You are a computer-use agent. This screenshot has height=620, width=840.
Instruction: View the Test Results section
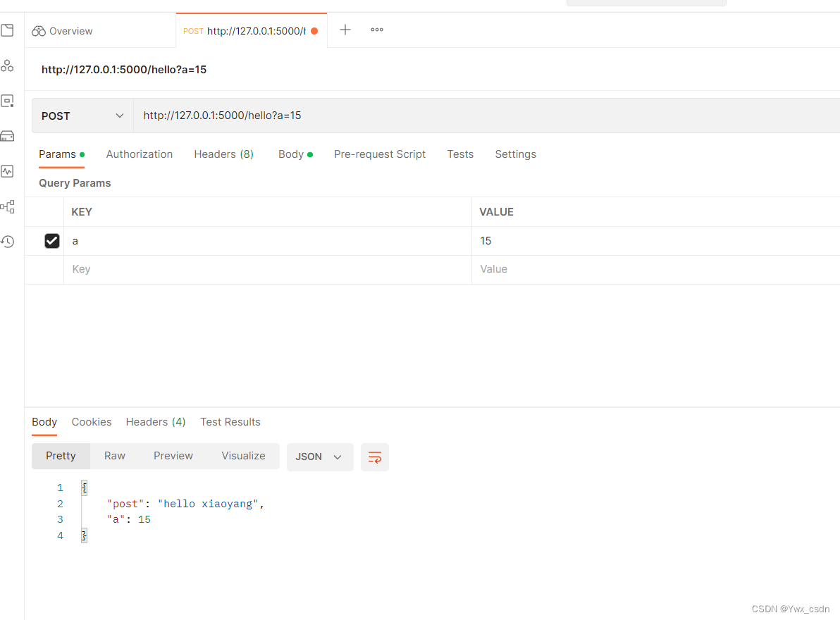(230, 421)
